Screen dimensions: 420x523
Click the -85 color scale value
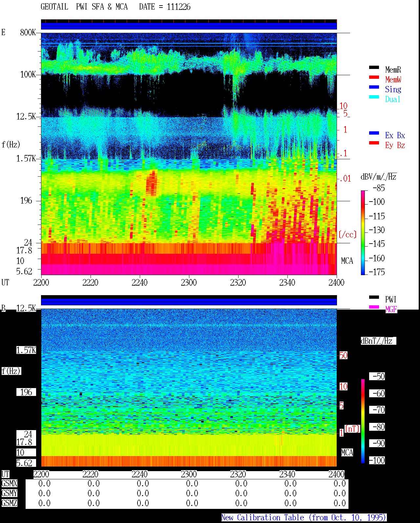coord(379,188)
